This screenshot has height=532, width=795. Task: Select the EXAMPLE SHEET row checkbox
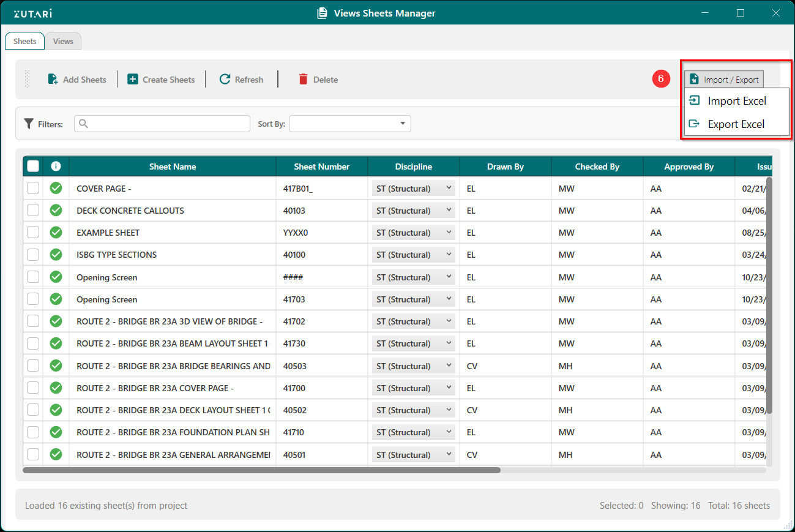pos(33,233)
